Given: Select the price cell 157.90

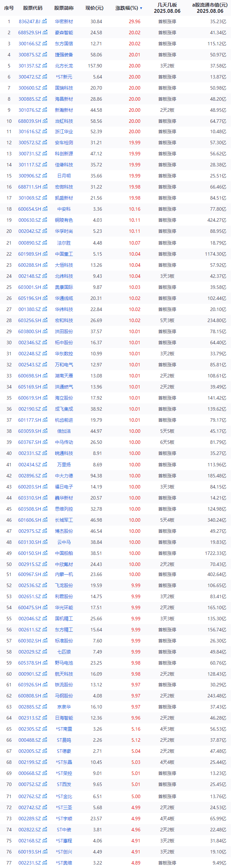Looking at the screenshot, I should click(x=95, y=66).
